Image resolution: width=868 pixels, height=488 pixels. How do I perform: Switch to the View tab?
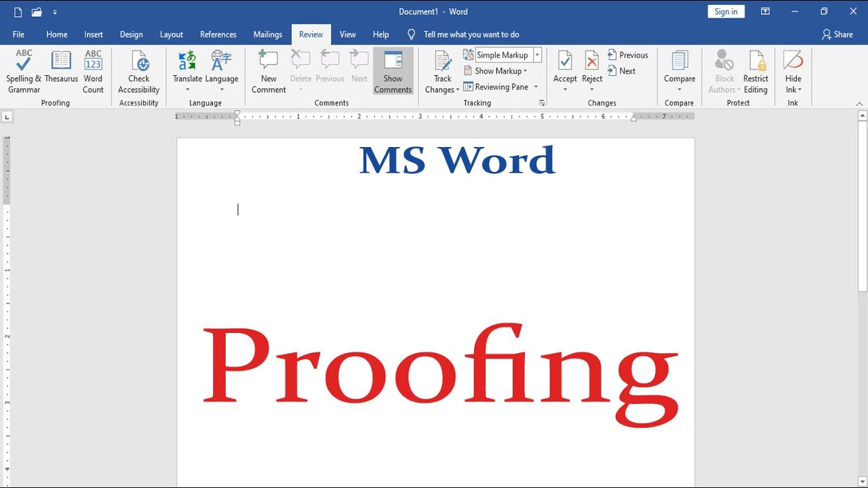pyautogui.click(x=348, y=35)
